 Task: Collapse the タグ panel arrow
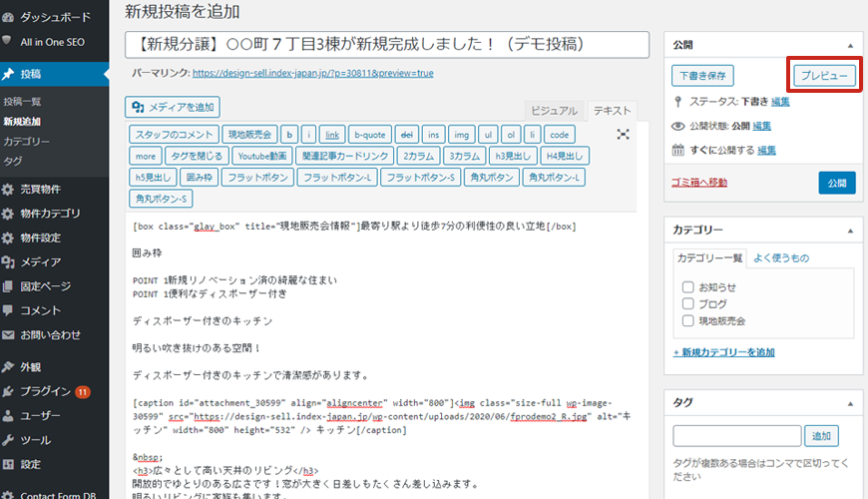[849, 402]
